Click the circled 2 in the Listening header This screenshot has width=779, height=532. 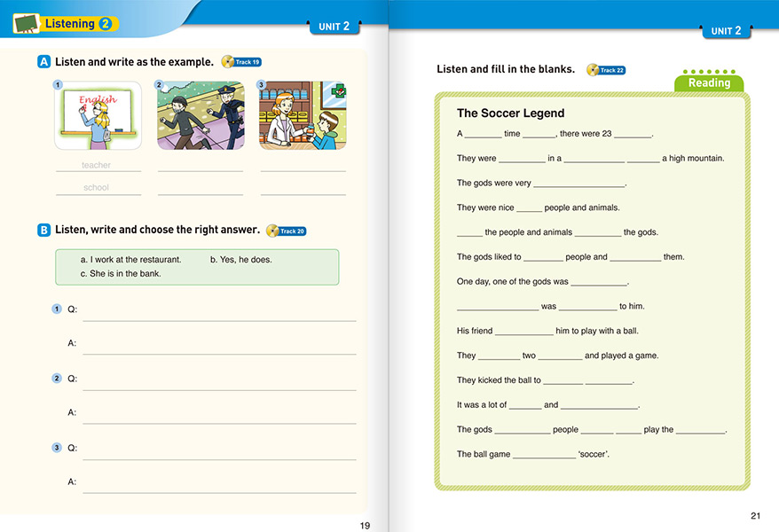click(106, 23)
